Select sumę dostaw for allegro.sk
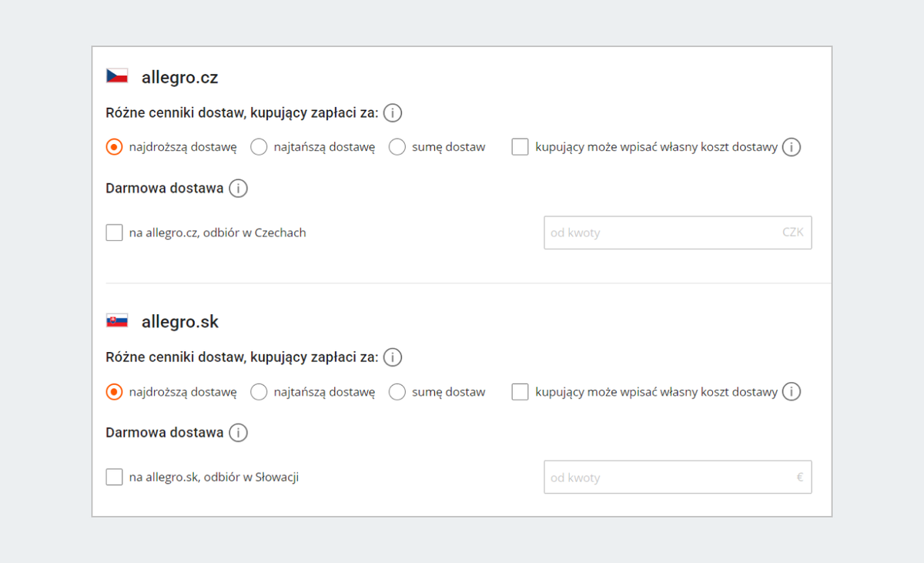924x563 pixels. click(x=397, y=392)
